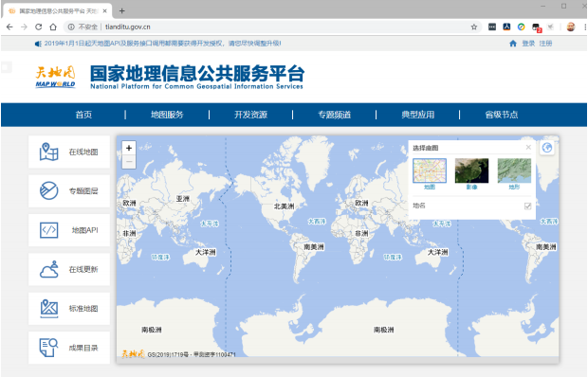Open the 成果目录 text label
The height and width of the screenshot is (377, 588).
click(x=83, y=348)
